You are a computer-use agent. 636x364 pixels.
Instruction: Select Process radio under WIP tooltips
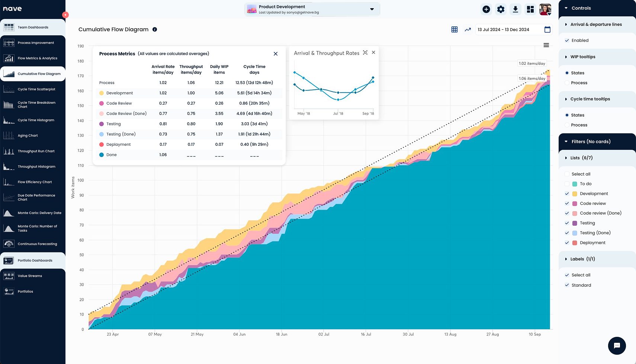pos(567,83)
